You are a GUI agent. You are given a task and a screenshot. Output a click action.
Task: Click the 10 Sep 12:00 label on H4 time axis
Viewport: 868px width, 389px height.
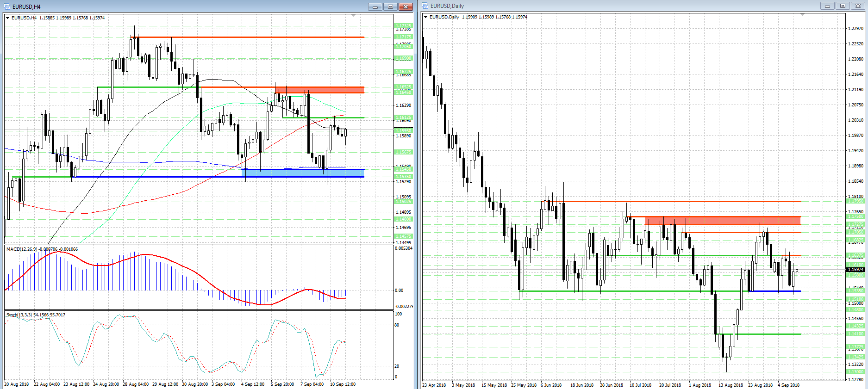tap(343, 384)
